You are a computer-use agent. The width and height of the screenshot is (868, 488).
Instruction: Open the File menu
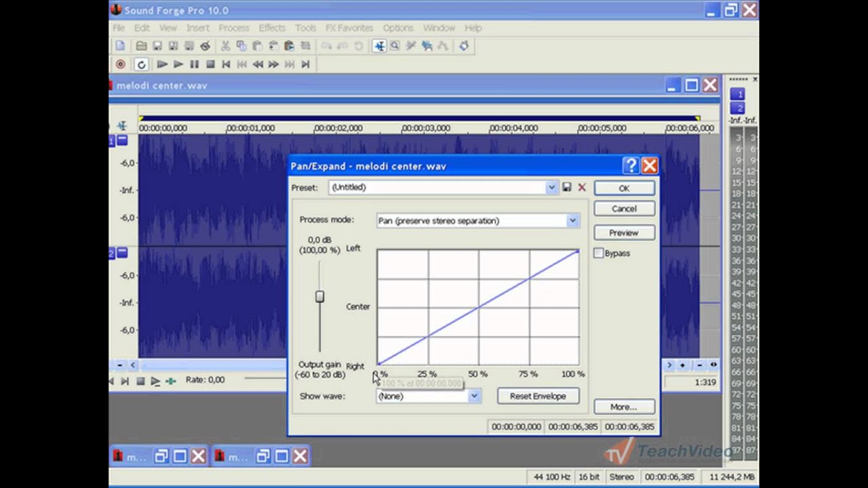119,28
